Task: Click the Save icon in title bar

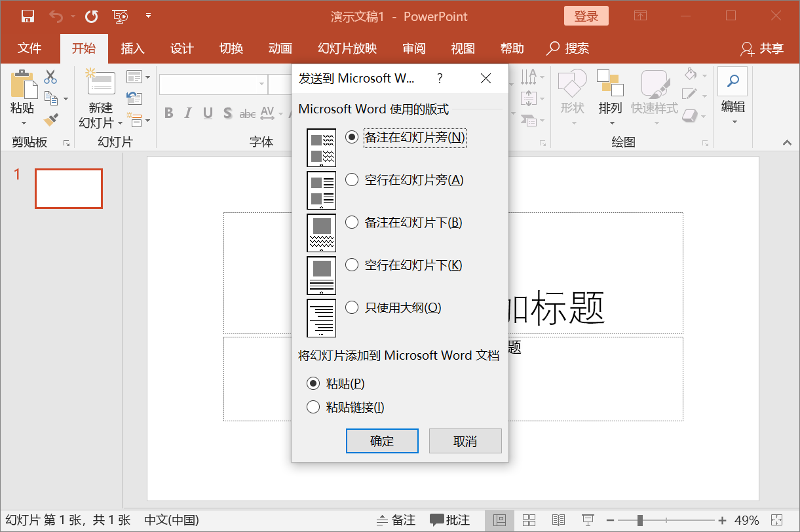Action: (28, 16)
